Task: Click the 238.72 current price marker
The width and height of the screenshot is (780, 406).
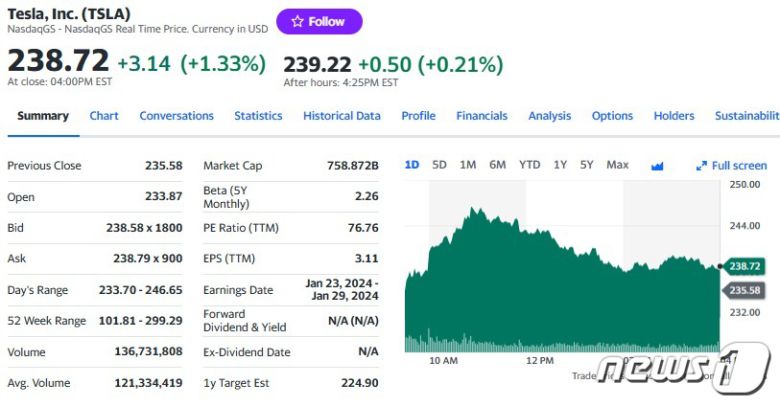Action: click(743, 266)
